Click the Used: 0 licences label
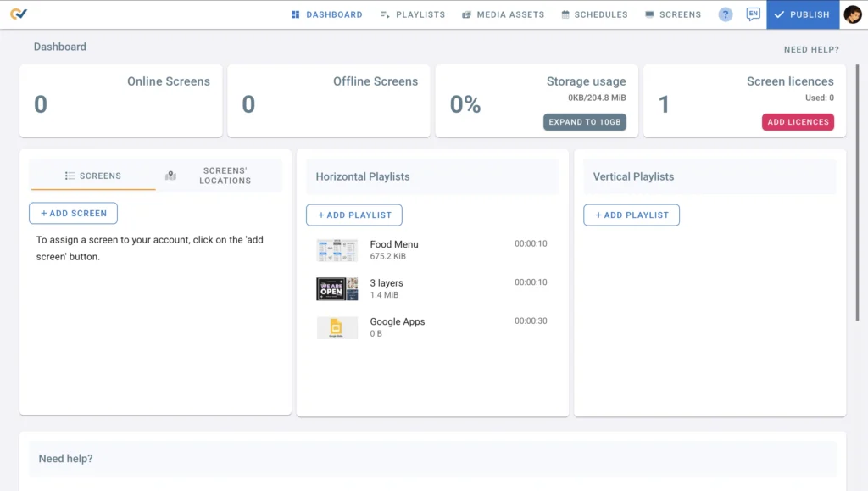The width and height of the screenshot is (868, 491). point(820,98)
